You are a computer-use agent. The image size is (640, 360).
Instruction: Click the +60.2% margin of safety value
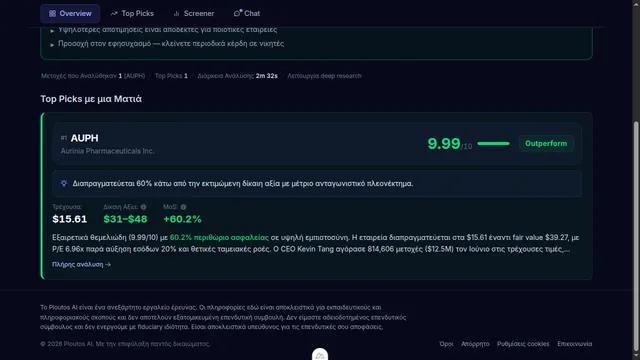[x=182, y=219]
